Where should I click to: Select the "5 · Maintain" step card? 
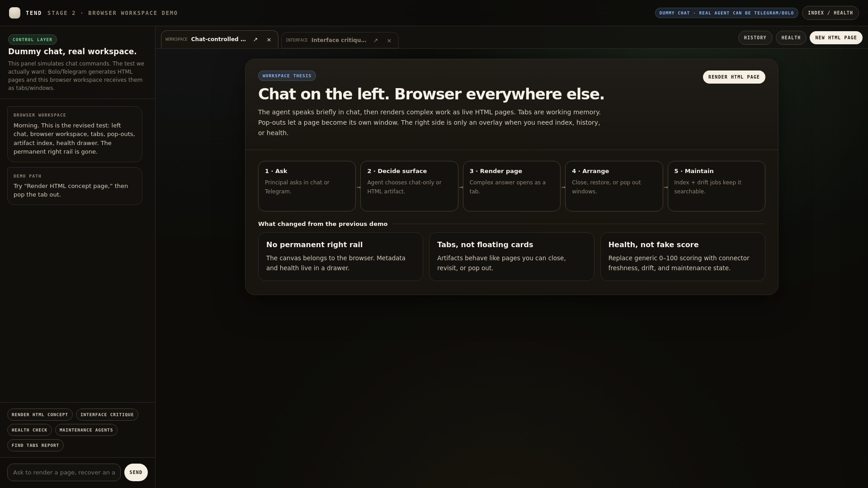click(x=717, y=186)
